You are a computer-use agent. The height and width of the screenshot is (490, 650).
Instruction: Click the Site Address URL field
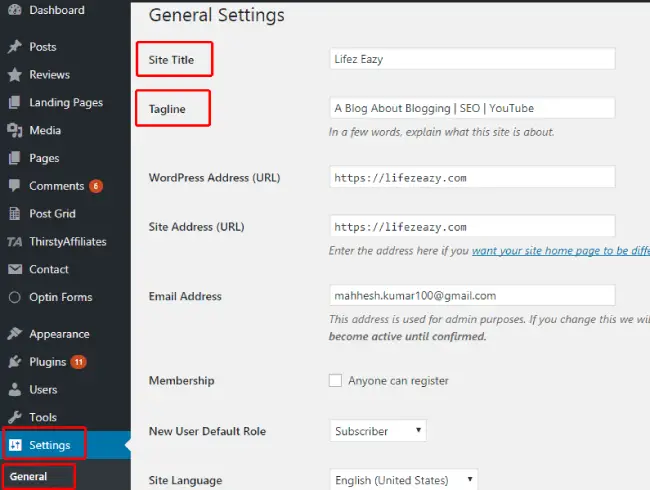click(472, 226)
